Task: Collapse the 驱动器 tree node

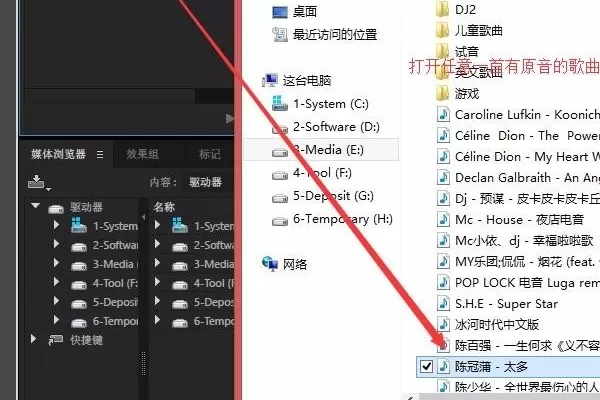Action: [x=35, y=206]
